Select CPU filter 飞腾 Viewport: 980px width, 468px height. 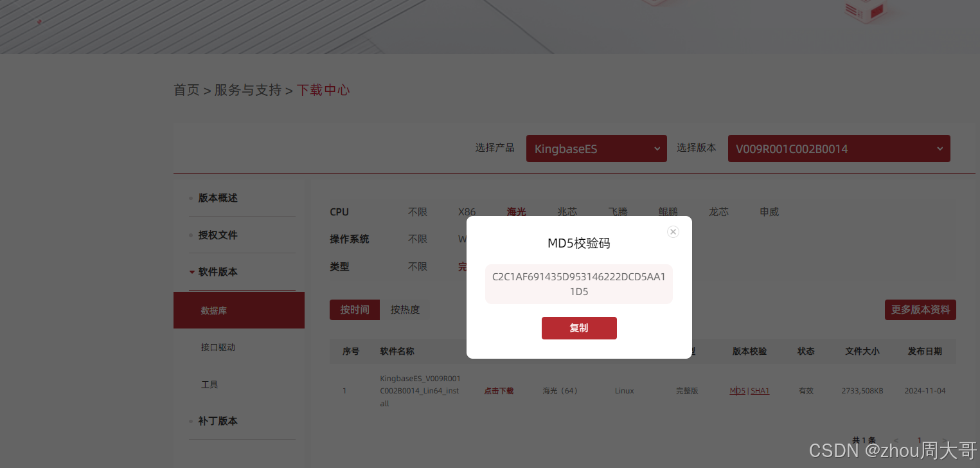click(x=618, y=212)
